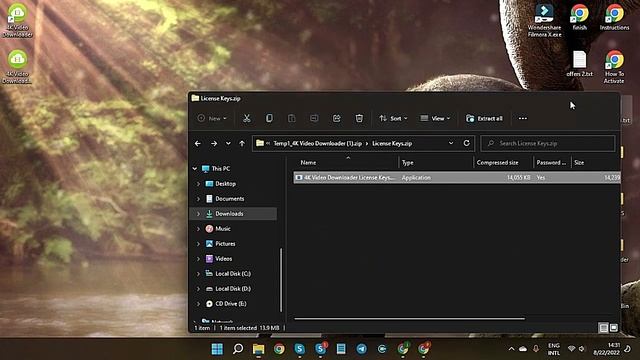This screenshot has height=360, width=640.
Task: Open File Explorer from taskbar
Action: tap(258, 349)
